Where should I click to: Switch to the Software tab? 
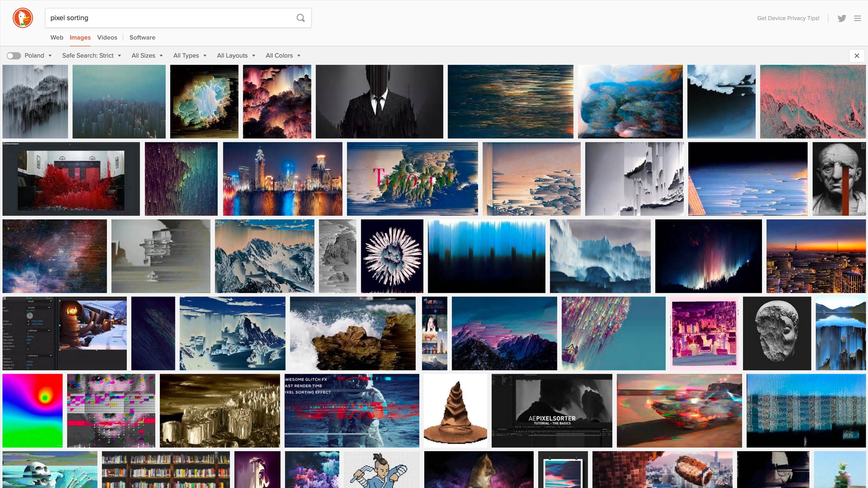tap(142, 37)
